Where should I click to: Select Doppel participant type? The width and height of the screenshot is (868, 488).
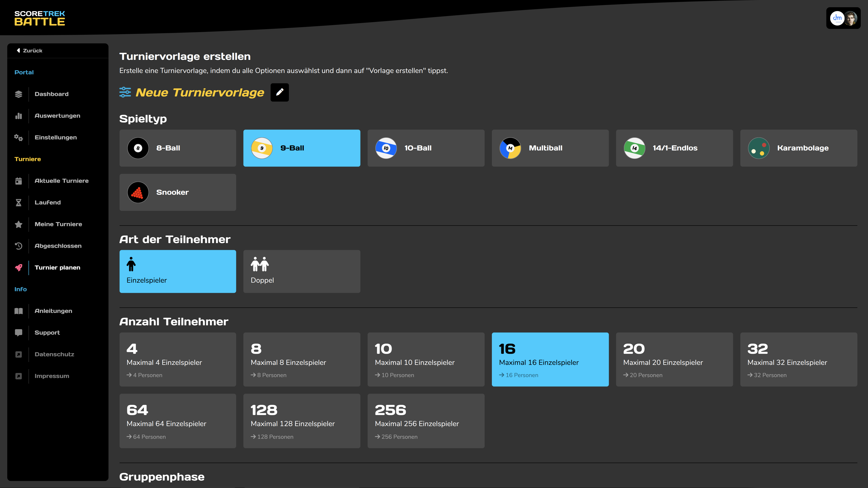coord(302,271)
